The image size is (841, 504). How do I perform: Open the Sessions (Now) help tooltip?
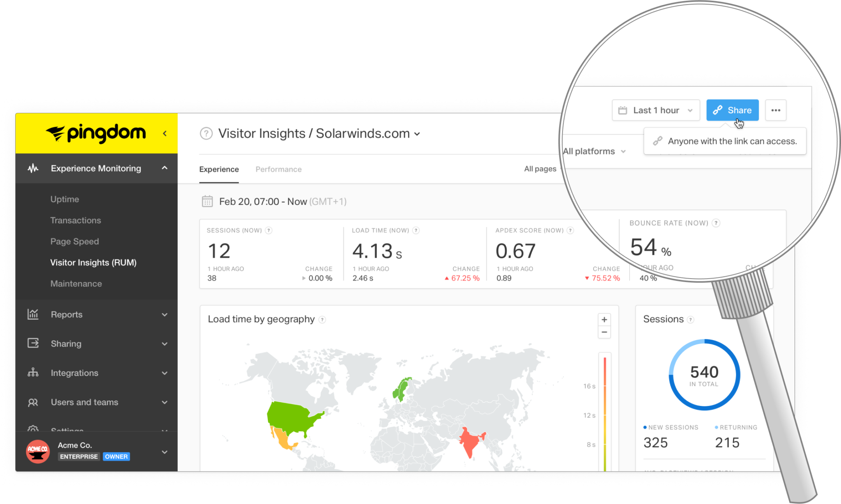(x=269, y=230)
